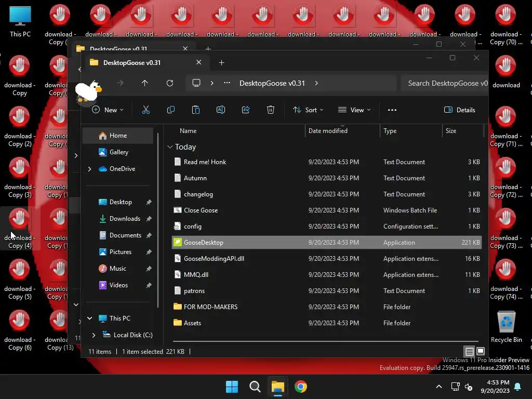This screenshot has height=399, width=532.
Task: Select the GooseDesktop application file
Action: (x=327, y=243)
